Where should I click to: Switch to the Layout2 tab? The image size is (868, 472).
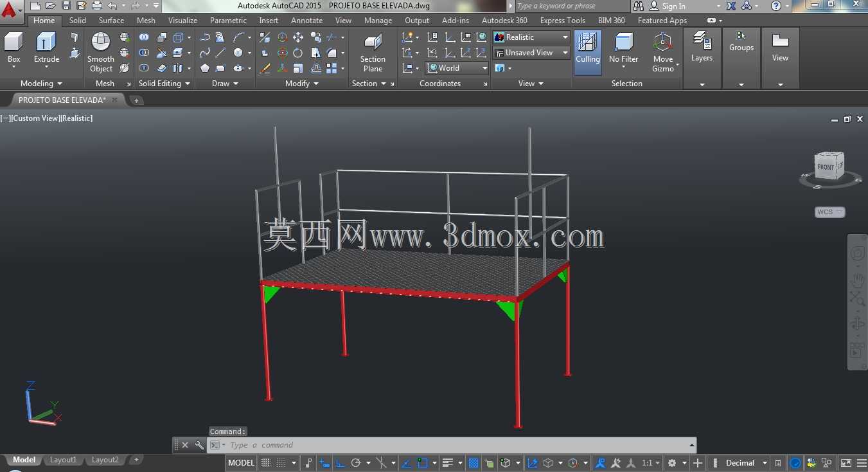click(x=105, y=460)
